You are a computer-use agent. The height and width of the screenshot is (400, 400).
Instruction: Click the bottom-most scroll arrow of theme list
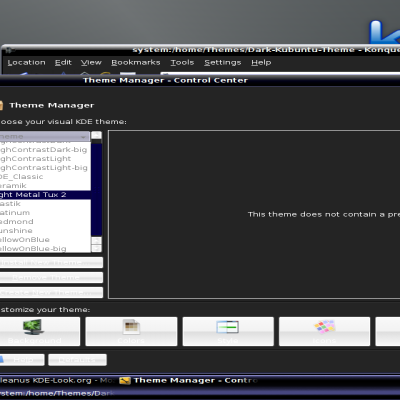(96, 248)
